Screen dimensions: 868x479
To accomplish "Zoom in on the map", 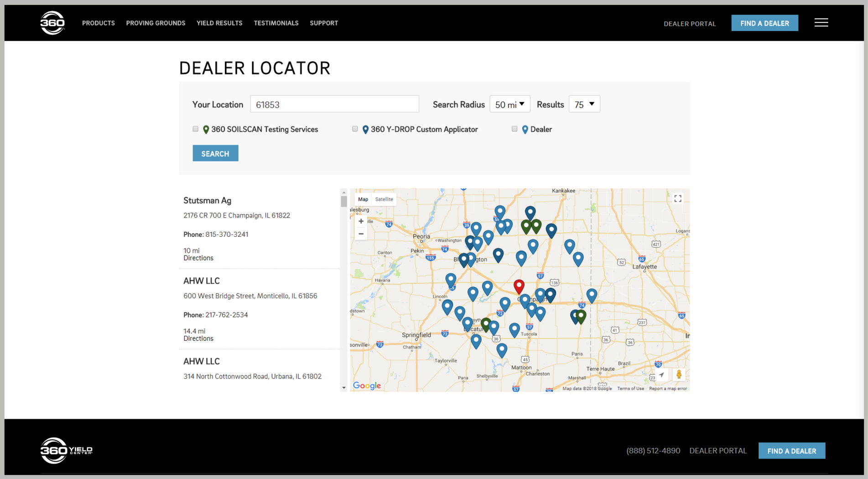I will (361, 221).
